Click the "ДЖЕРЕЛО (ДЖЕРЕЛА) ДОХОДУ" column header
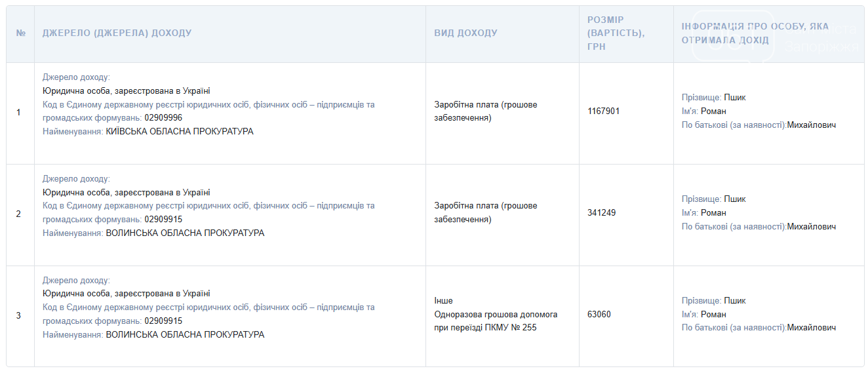This screenshot has width=868, height=375. point(117,33)
